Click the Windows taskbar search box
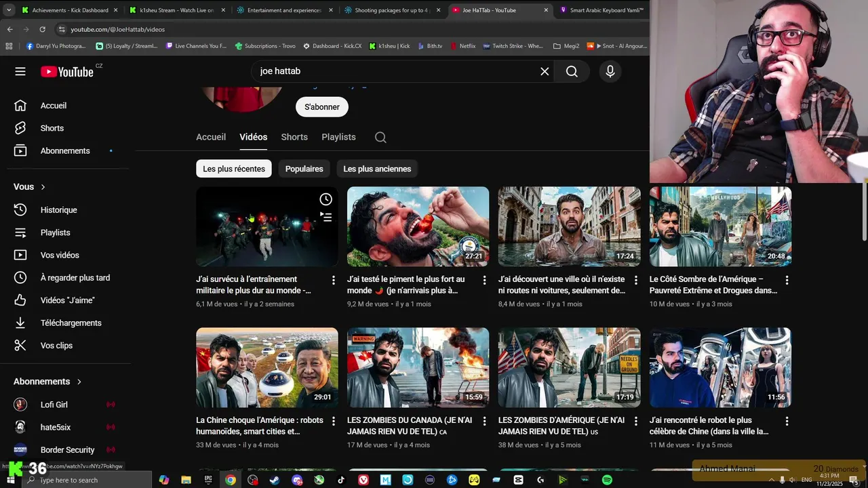 (x=87, y=480)
